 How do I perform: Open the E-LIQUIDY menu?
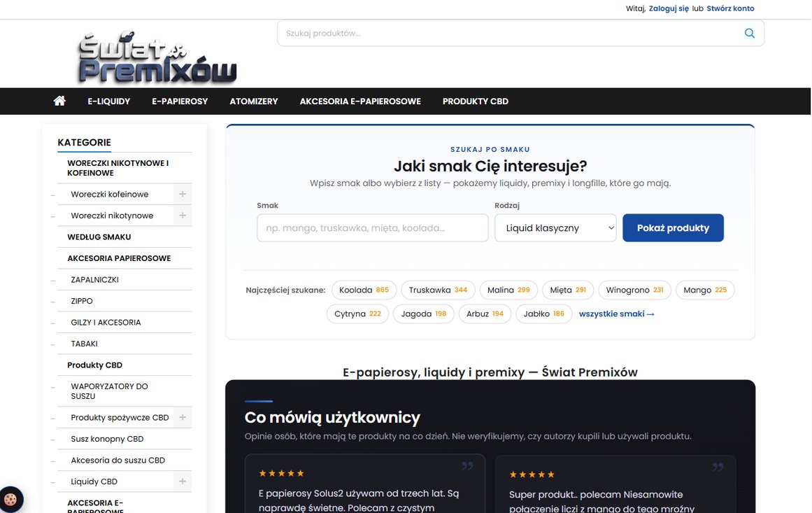click(x=108, y=101)
